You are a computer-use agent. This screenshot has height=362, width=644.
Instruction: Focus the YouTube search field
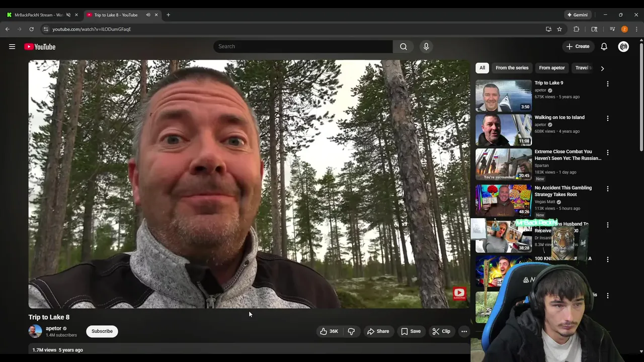pos(303,46)
